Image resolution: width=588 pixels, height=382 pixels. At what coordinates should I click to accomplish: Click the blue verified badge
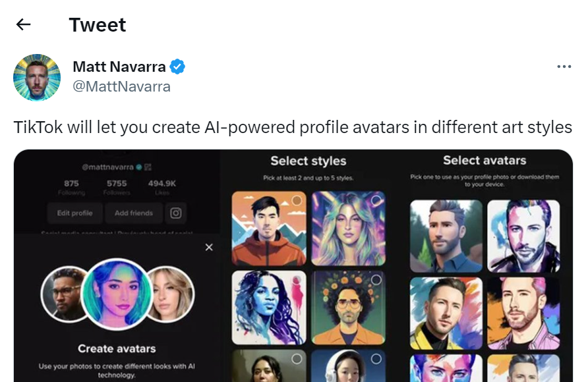177,67
